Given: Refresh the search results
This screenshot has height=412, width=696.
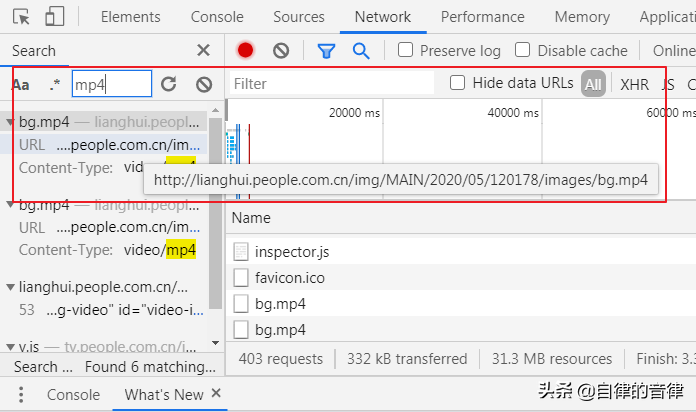Looking at the screenshot, I should pyautogui.click(x=169, y=85).
